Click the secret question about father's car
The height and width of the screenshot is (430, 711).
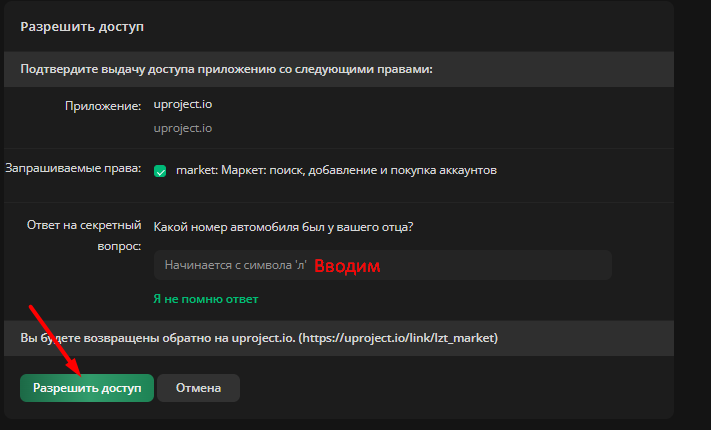pos(284,227)
